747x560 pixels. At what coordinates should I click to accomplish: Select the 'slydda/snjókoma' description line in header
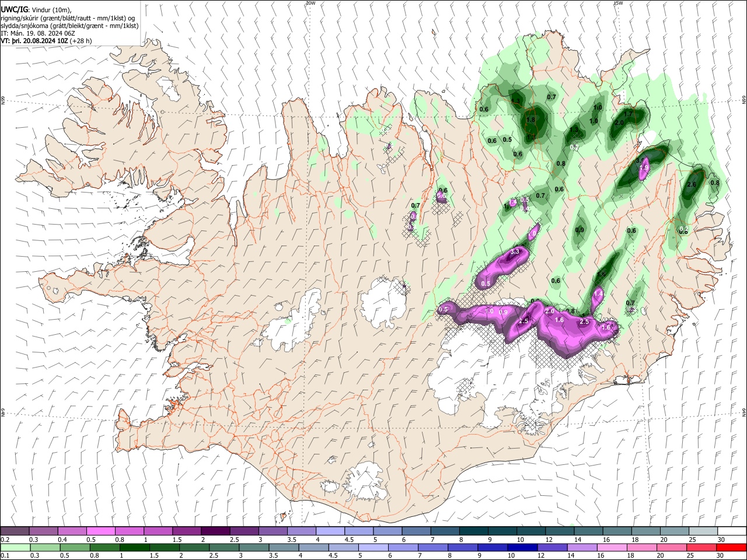(69, 26)
